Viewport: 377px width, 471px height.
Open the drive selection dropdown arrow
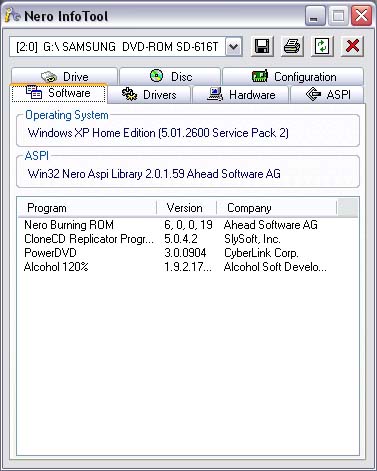234,46
